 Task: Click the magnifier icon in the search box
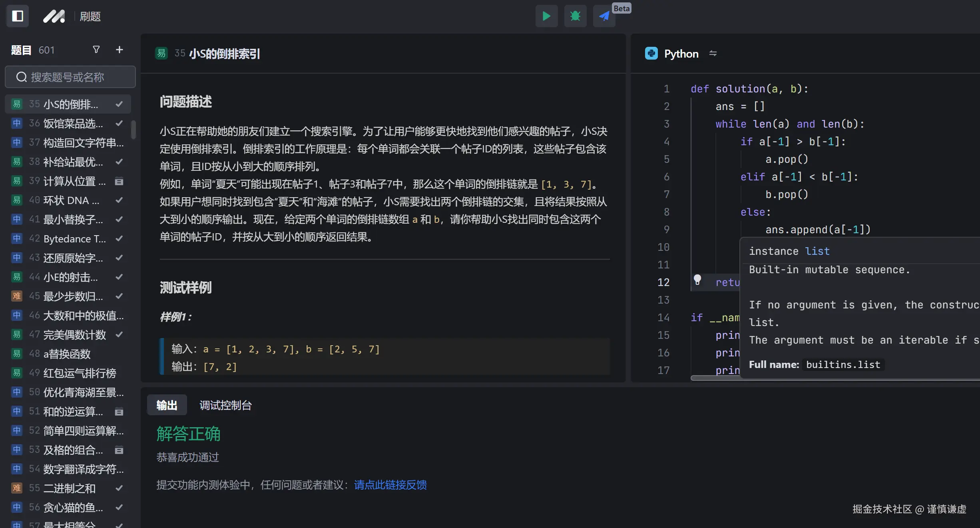coord(21,77)
